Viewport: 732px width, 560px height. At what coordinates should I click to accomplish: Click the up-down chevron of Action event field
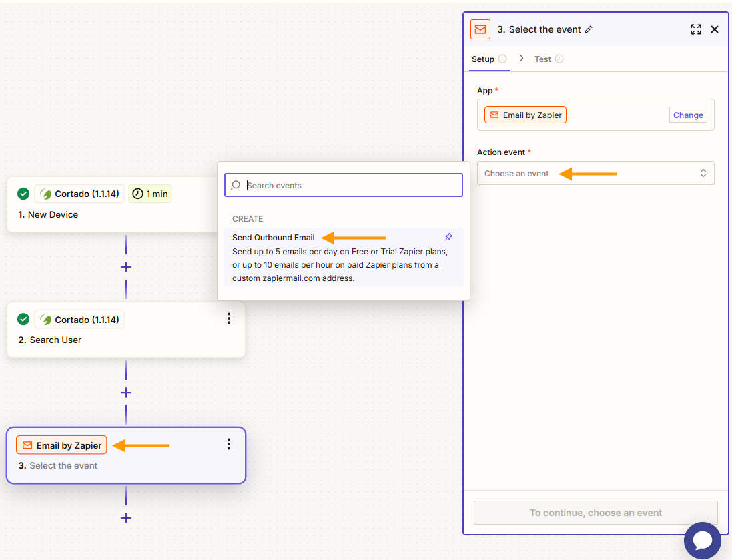click(703, 174)
